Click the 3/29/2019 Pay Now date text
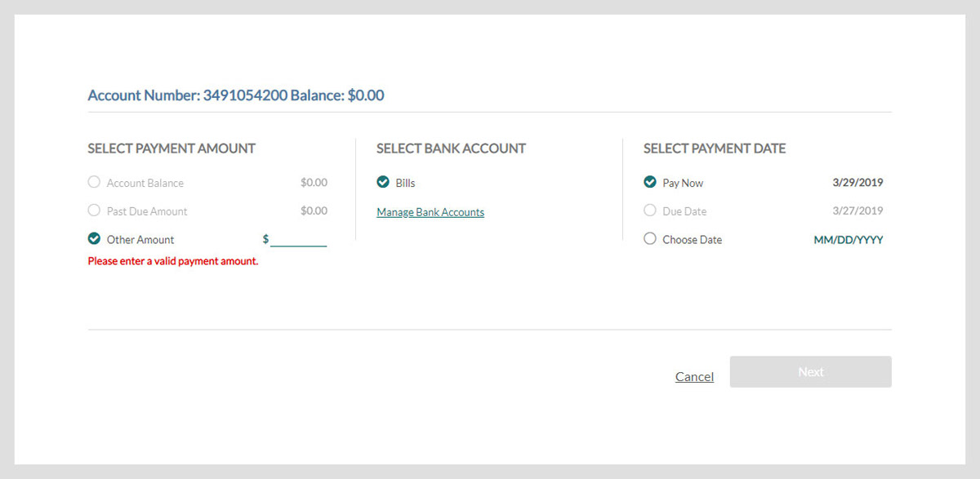 pos(857,183)
